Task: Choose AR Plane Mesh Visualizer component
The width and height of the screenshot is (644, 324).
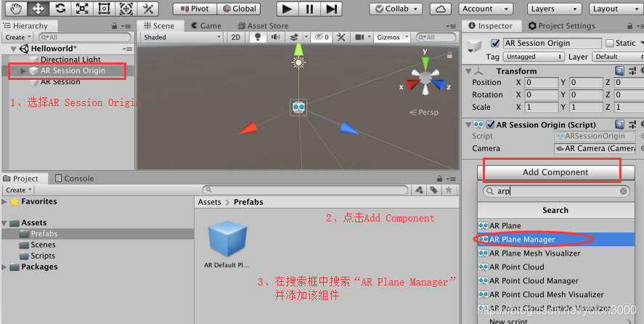Action: click(x=556, y=254)
